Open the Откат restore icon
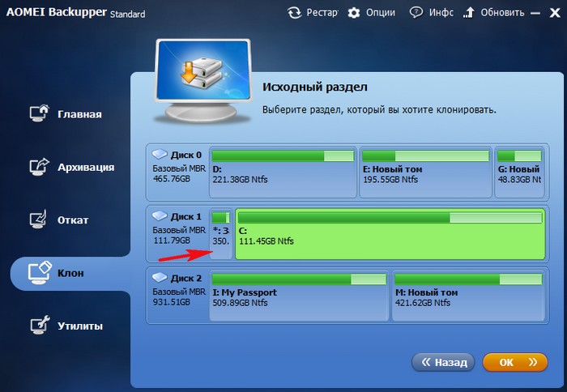The image size is (567, 392). pyautogui.click(x=38, y=219)
